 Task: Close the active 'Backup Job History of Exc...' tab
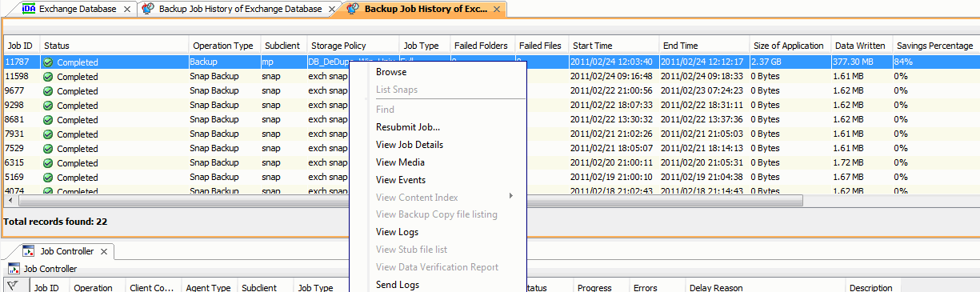(497, 10)
